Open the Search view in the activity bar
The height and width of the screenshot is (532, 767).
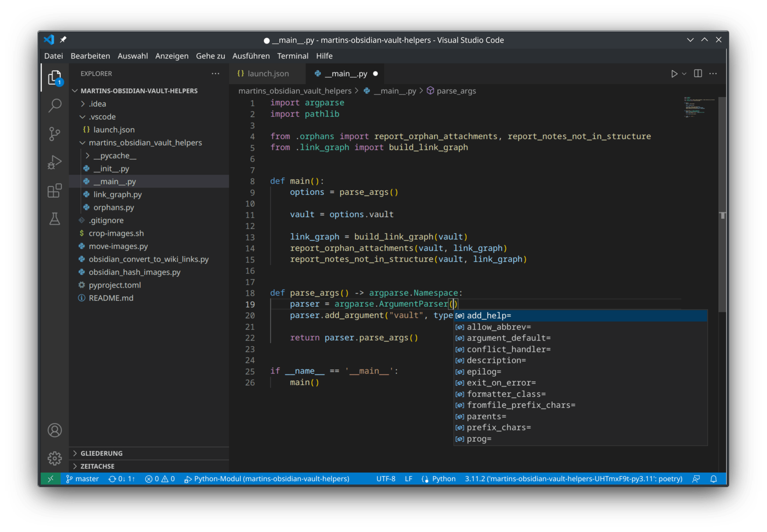click(x=55, y=105)
